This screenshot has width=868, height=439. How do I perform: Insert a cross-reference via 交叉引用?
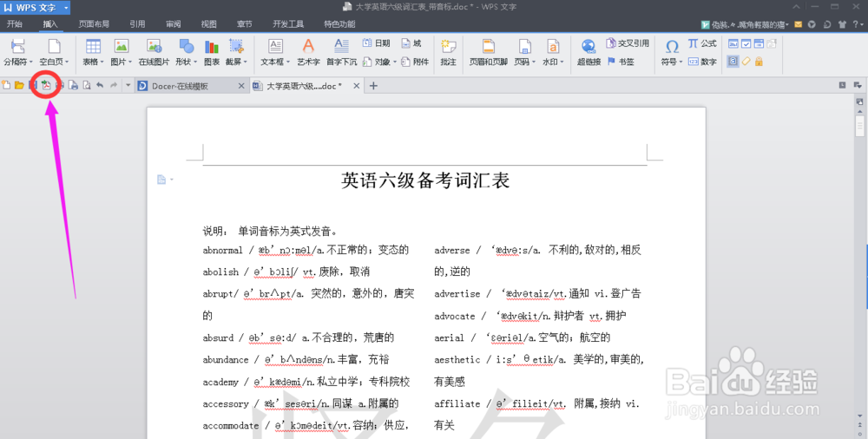point(628,43)
